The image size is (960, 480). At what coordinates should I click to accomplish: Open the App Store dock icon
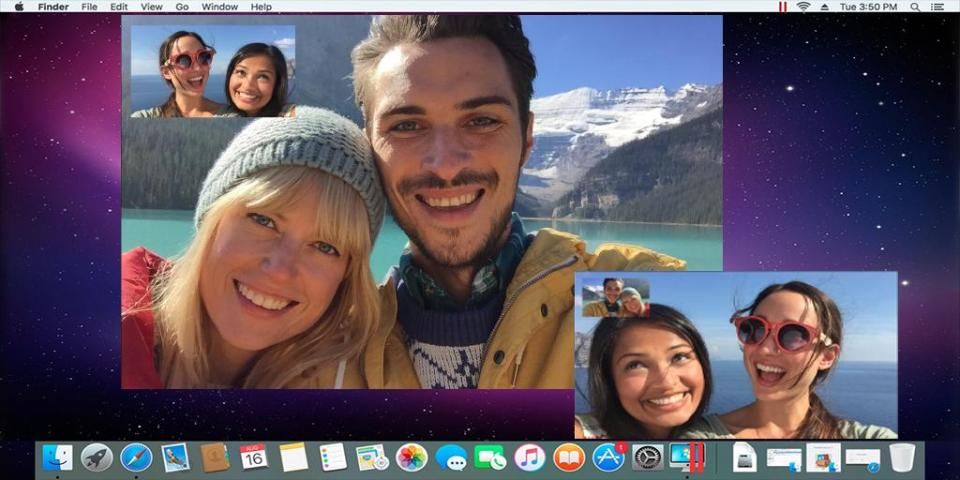[x=608, y=458]
